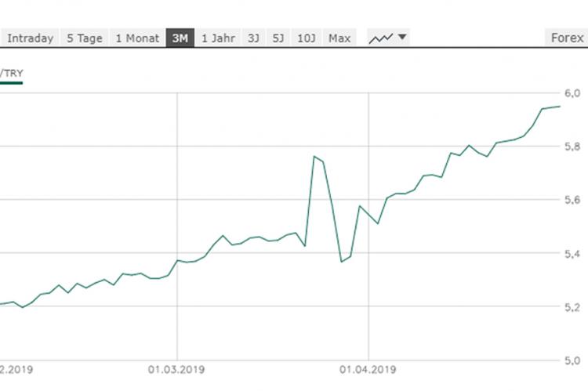
Task: Open the 10J chart range
Action: click(x=307, y=38)
